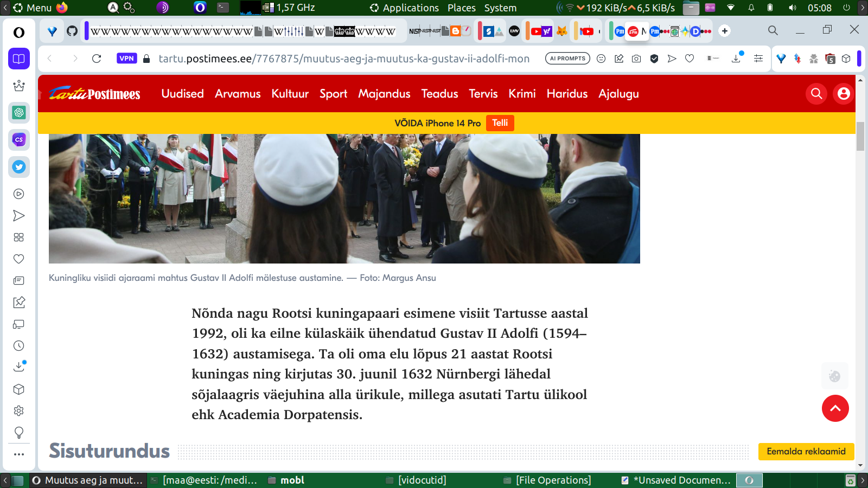Toggle the heart bookmark icon in address bar

(690, 59)
